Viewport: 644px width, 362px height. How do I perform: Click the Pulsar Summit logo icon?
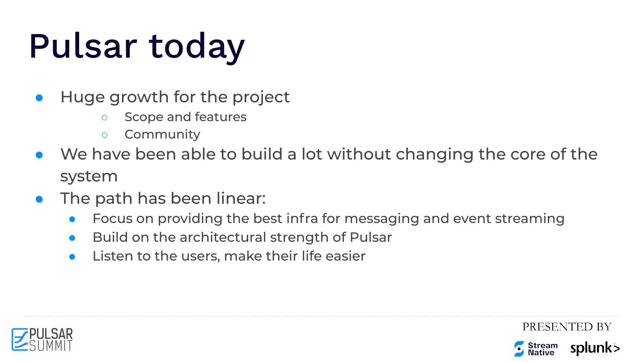[x=20, y=340]
